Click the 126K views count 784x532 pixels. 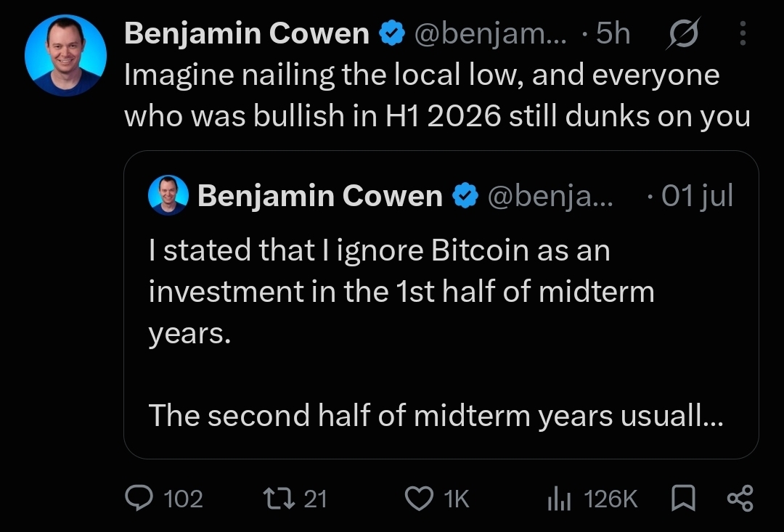[x=611, y=499]
